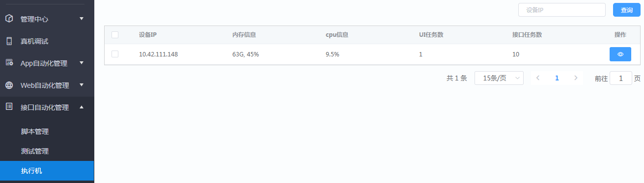Toggle the select-all checkbox in table header

(x=115, y=35)
